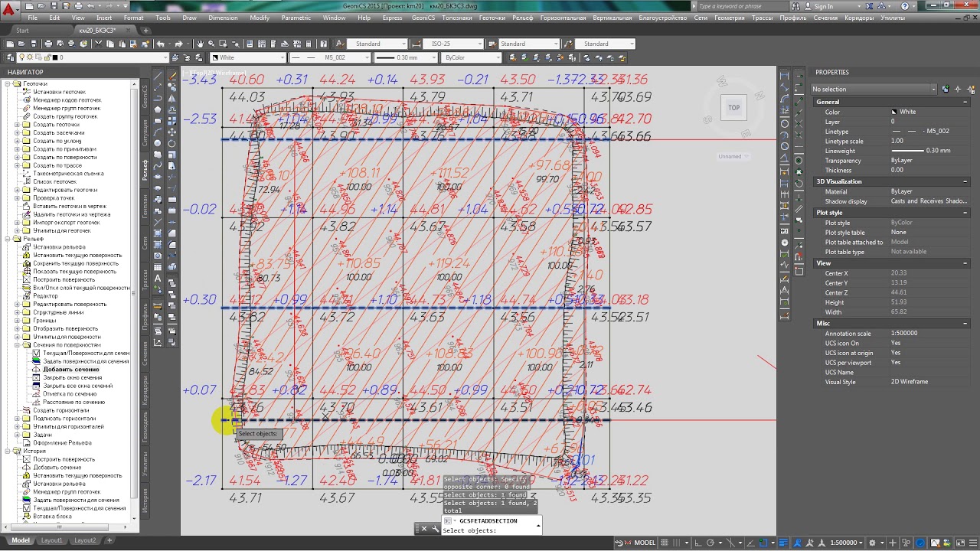980x551 pixels.
Task: Click the GCSFETADDSECTION command line input
Action: [492, 526]
